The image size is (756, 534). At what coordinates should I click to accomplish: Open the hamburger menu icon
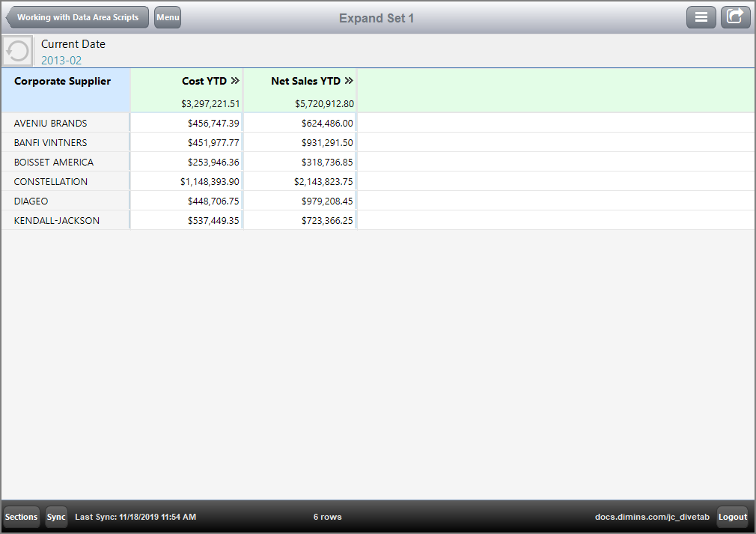701,16
